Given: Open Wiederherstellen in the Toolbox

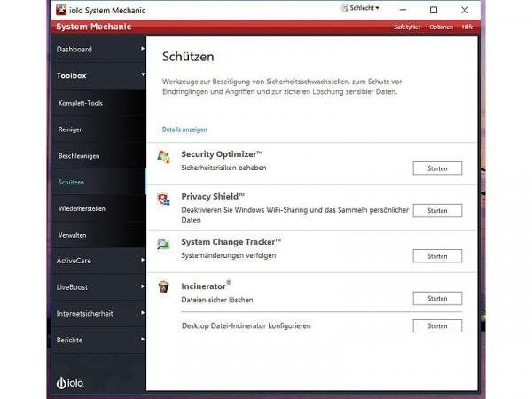Looking at the screenshot, I should coord(98,208).
